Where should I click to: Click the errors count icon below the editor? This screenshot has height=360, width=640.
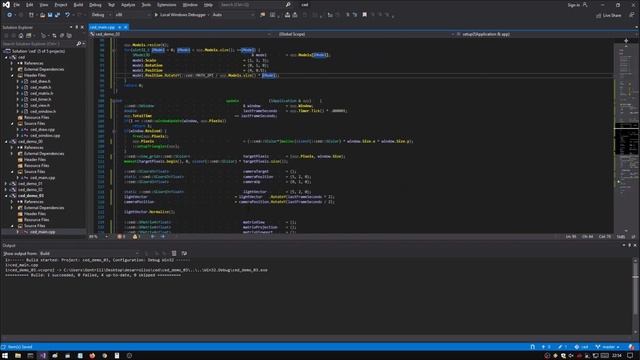point(121,237)
